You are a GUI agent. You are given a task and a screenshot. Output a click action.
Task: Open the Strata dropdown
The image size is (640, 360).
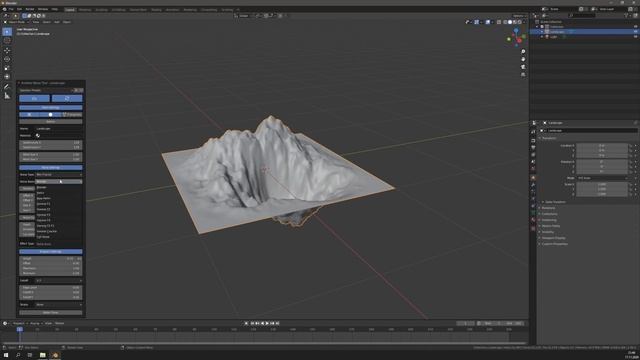(59, 304)
